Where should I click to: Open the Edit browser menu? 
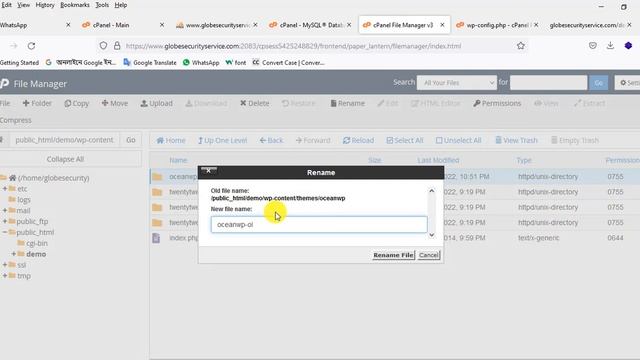7,5
